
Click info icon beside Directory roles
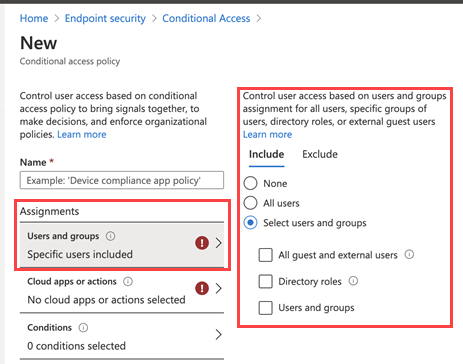click(x=353, y=281)
